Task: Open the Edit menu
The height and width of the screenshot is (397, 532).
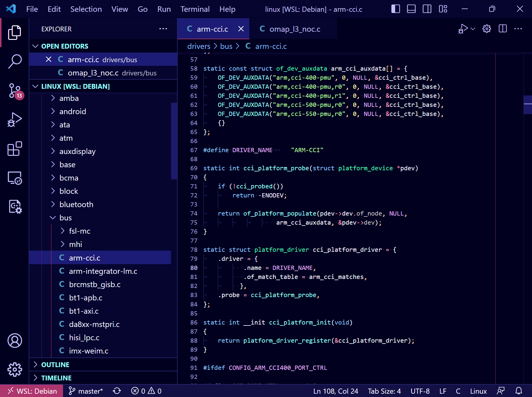Action: click(x=54, y=9)
